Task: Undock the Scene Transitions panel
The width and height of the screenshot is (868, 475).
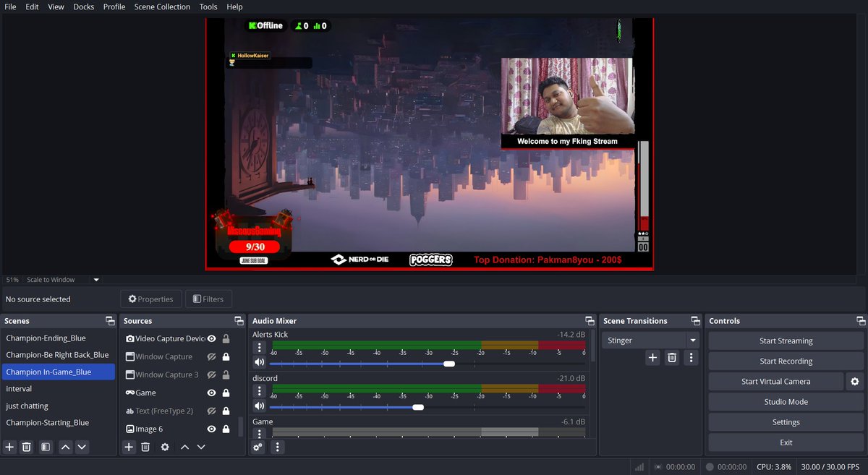Action: coord(695,321)
